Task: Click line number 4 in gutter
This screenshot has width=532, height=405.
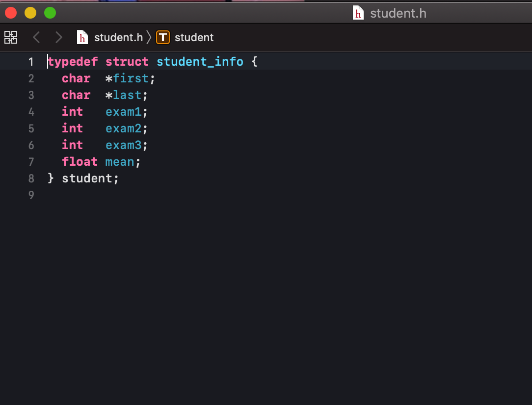Action: 31,112
